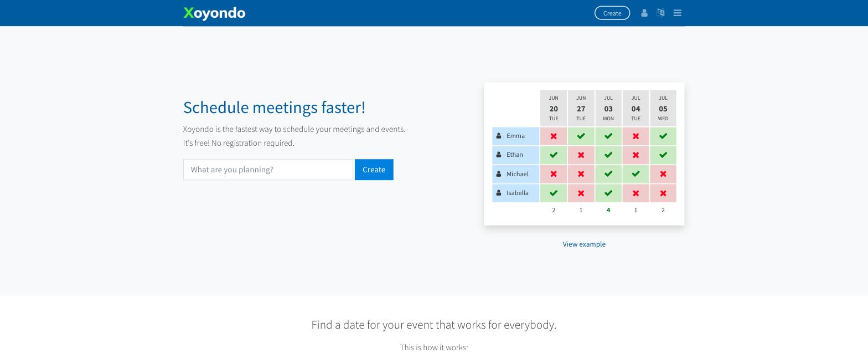Viewport: 868px width, 363px height.
Task: Click Ethan's red cross for Jun 27
Action: (581, 155)
